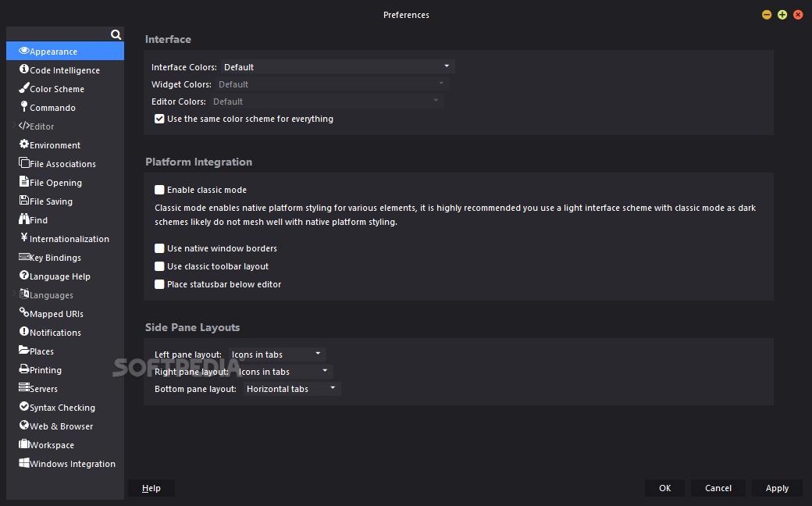
Task: Uncheck Use the same color scheme for everything
Action: [x=159, y=119]
